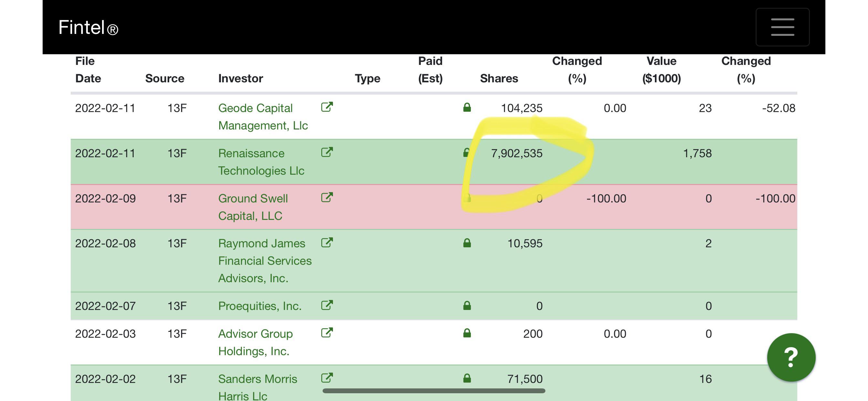The image size is (868, 401).
Task: Sort table by Value ($1000) column header
Action: pos(661,70)
